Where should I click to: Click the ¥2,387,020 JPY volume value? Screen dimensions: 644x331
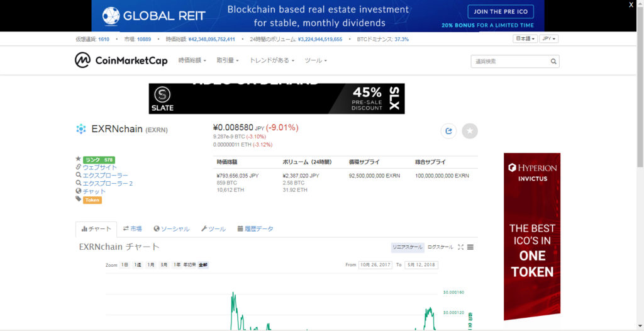[301, 176]
